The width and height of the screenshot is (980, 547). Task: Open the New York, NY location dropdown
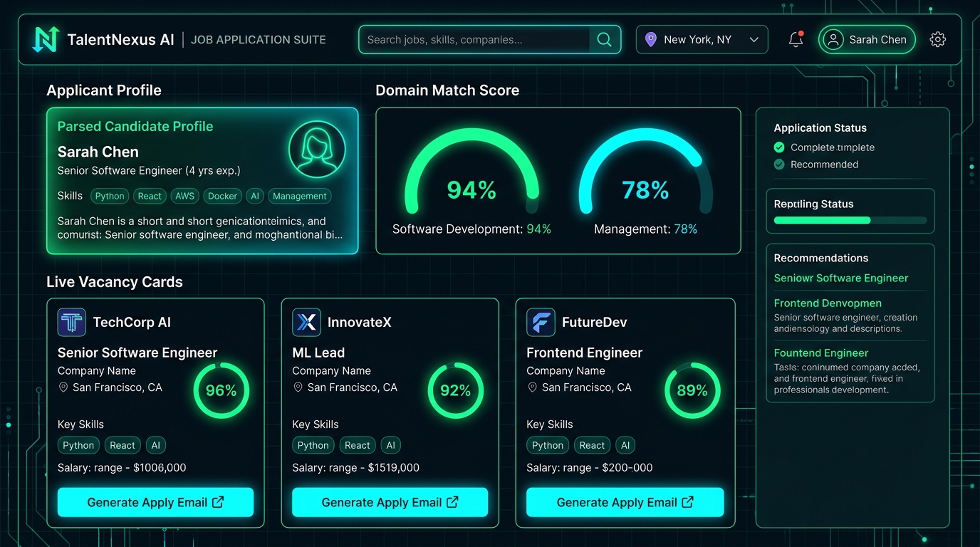702,40
